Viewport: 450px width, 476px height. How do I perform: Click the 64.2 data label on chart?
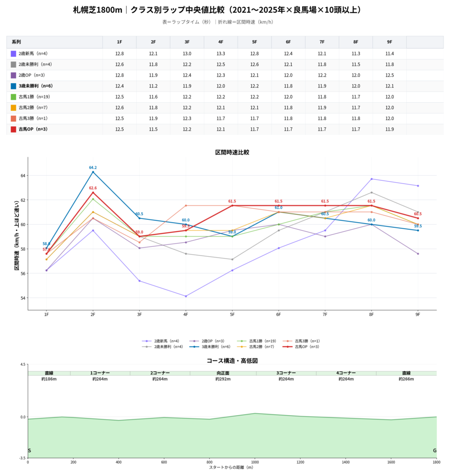tap(93, 167)
